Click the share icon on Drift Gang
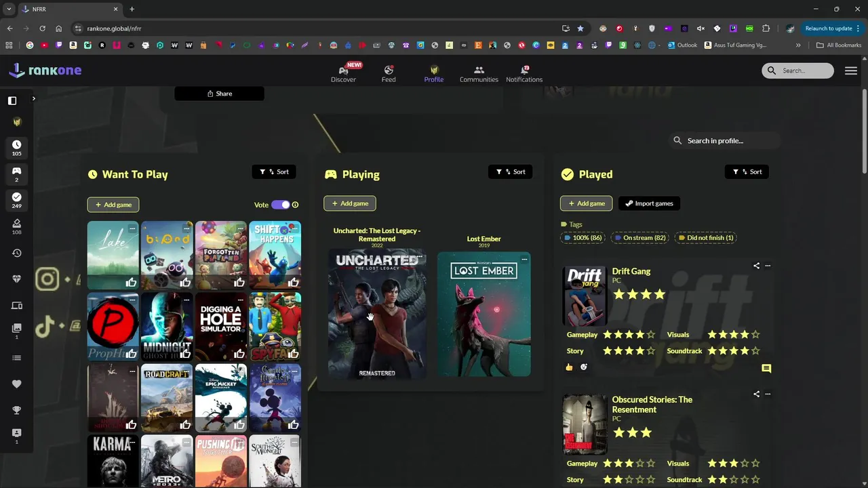The height and width of the screenshot is (488, 868). point(756,266)
